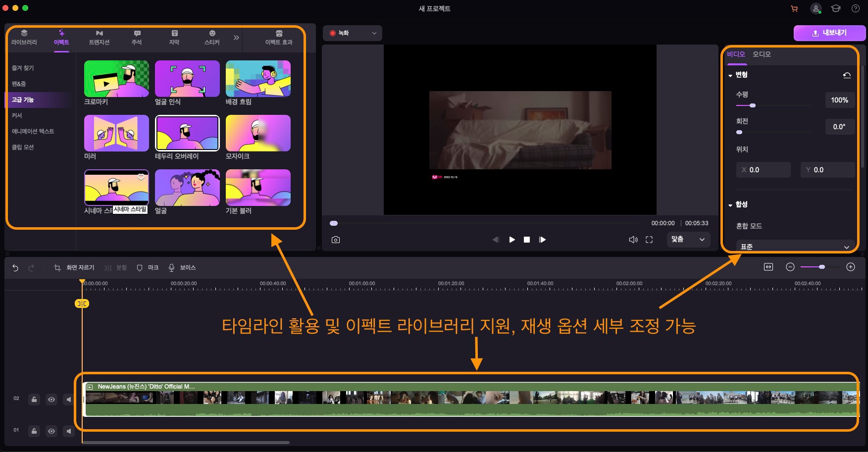Adjust the 회전 rotation slider
868x452 pixels.
pos(774,132)
